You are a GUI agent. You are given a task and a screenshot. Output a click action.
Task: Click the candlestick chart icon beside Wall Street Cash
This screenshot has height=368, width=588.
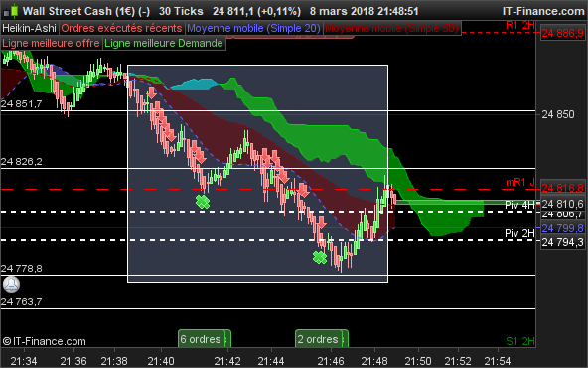11,11
